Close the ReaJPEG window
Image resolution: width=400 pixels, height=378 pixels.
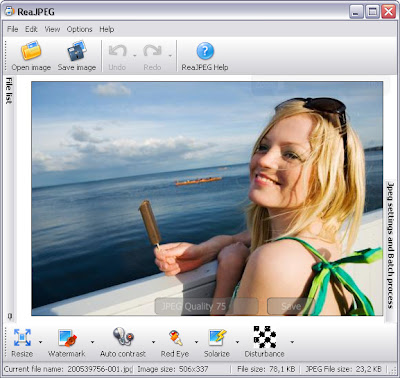pyautogui.click(x=388, y=12)
